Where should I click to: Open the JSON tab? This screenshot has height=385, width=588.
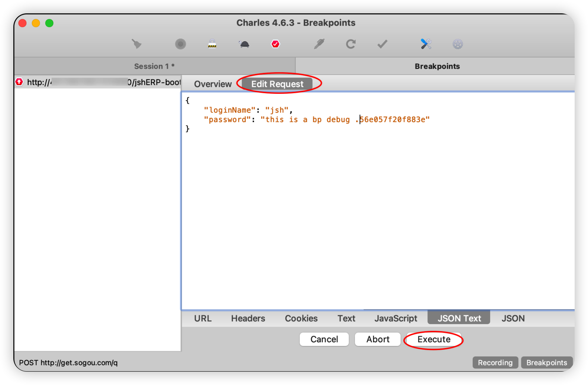(513, 319)
